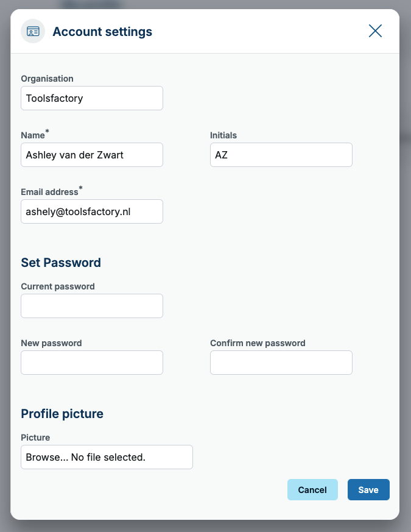
Task: Cancel the account settings changes
Action: click(312, 489)
